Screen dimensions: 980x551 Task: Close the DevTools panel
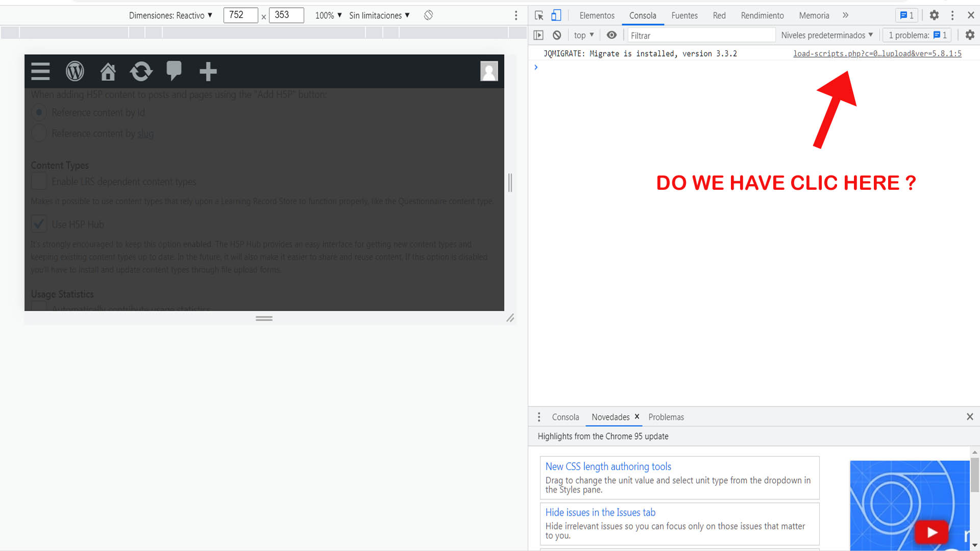[x=971, y=15]
